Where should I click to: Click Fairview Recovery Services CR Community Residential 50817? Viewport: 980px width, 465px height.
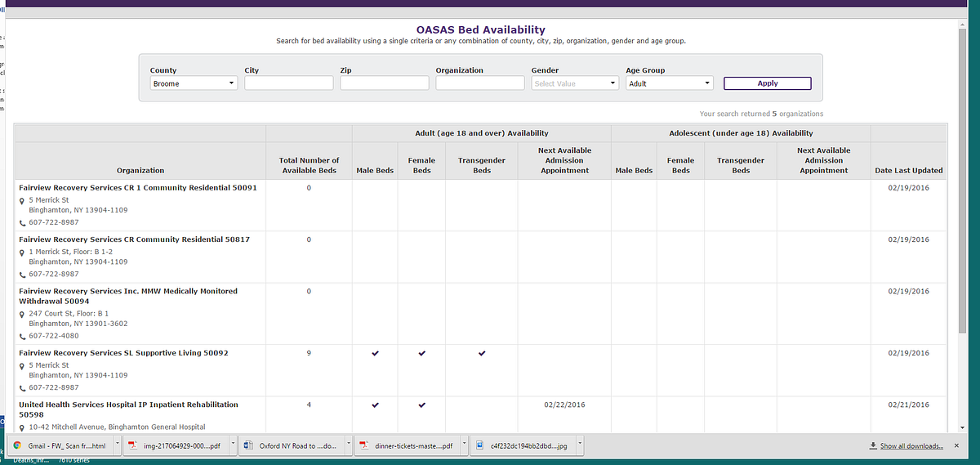click(135, 239)
